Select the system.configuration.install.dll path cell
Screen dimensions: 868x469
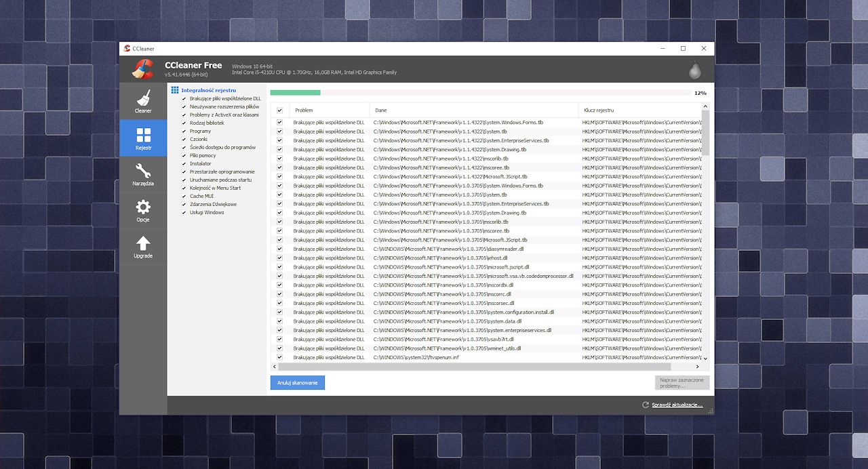(464, 312)
